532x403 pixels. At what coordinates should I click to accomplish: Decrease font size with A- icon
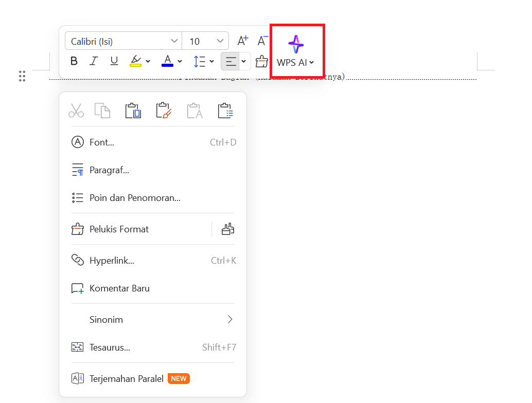(x=262, y=41)
